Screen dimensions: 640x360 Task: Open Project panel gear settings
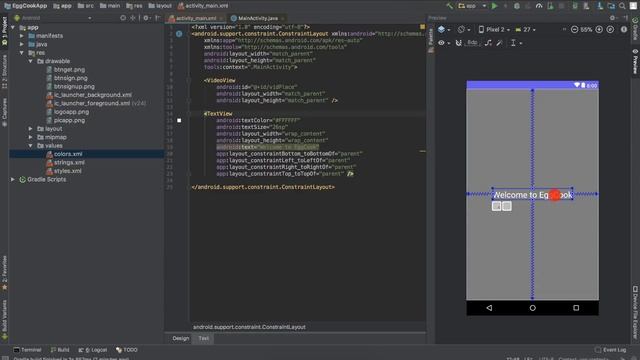pos(146,18)
